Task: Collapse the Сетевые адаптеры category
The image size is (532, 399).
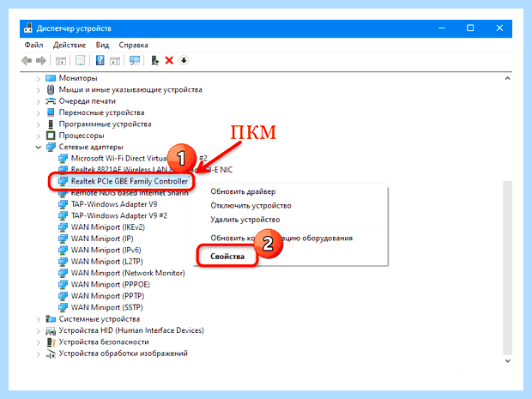Action: pos(38,148)
